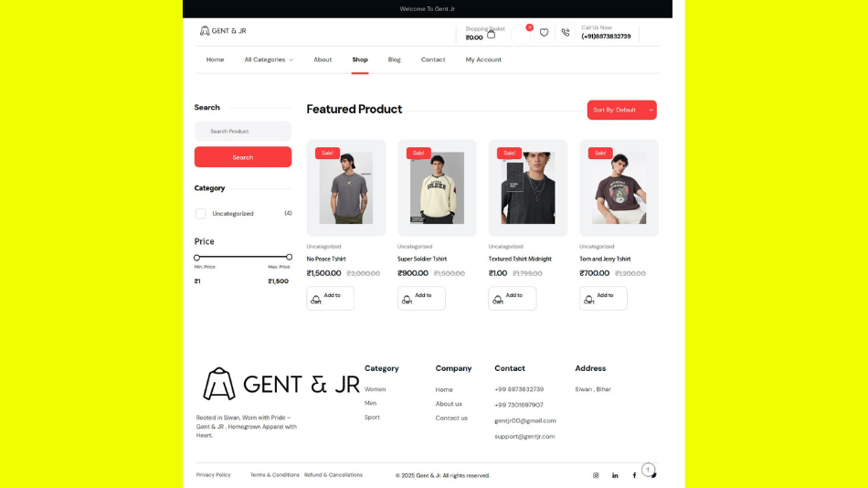
Task: Open My Account menu item
Action: click(483, 59)
